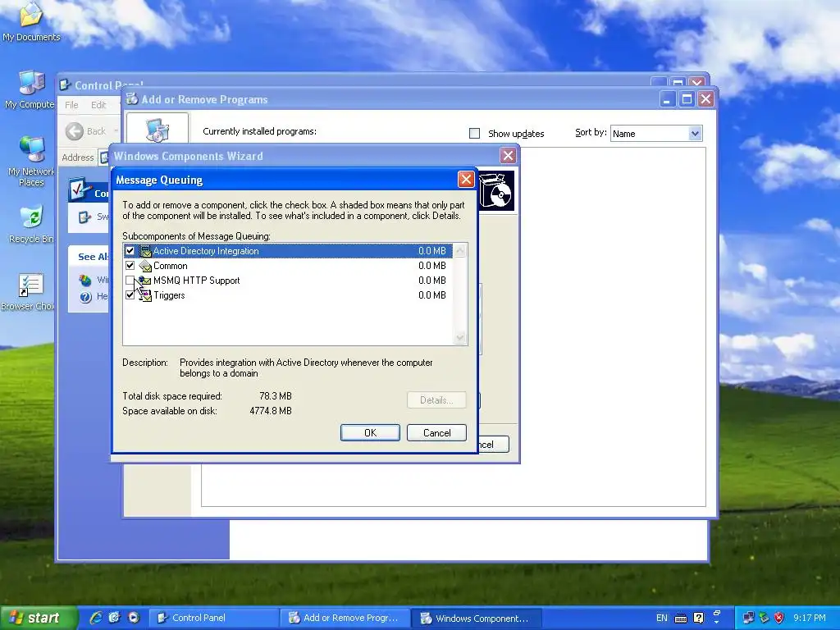Open the Sort by Name dropdown
Viewport: 840px width, 630px height.
[x=695, y=134]
